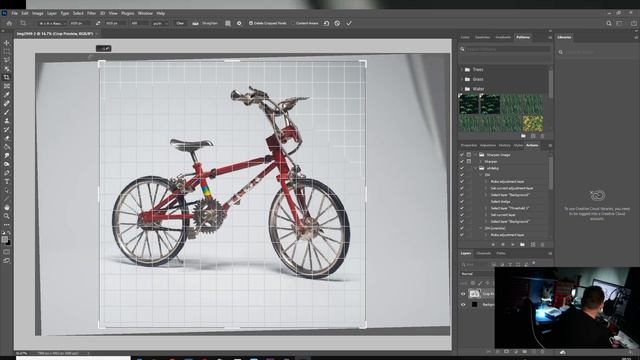The image size is (640, 360).
Task: Open crop overlay grid options
Action: tap(228, 23)
